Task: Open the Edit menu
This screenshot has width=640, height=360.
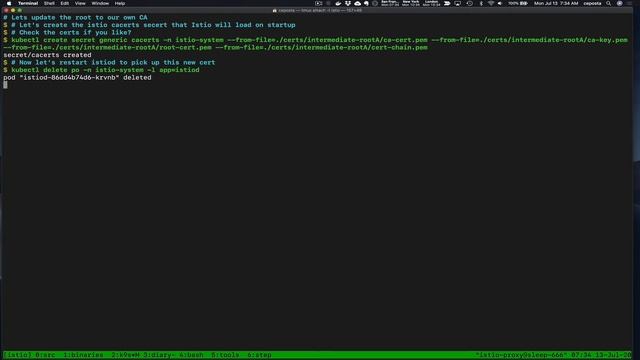Action: (64, 3)
